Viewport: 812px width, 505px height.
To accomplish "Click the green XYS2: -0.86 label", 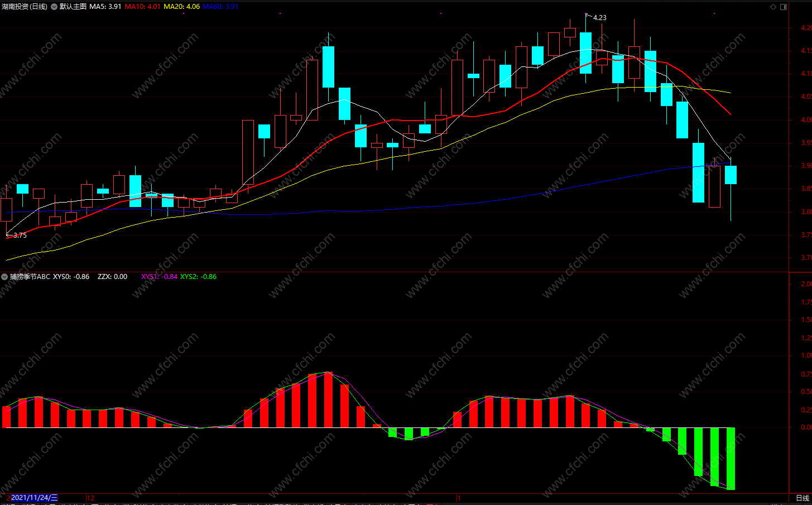I will coord(198,277).
